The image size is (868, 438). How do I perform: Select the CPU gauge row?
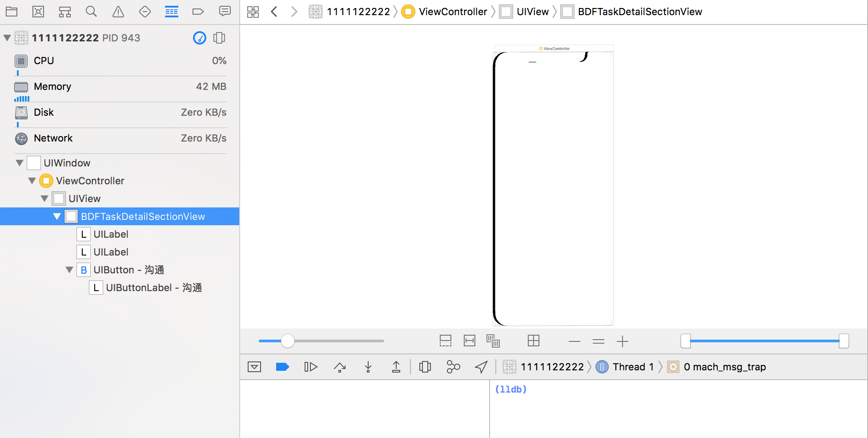[120, 61]
